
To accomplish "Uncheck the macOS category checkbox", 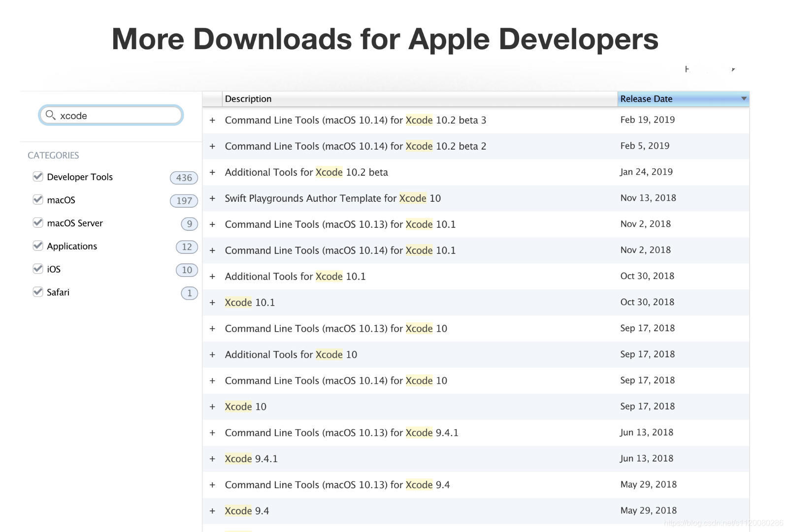I will [x=38, y=199].
